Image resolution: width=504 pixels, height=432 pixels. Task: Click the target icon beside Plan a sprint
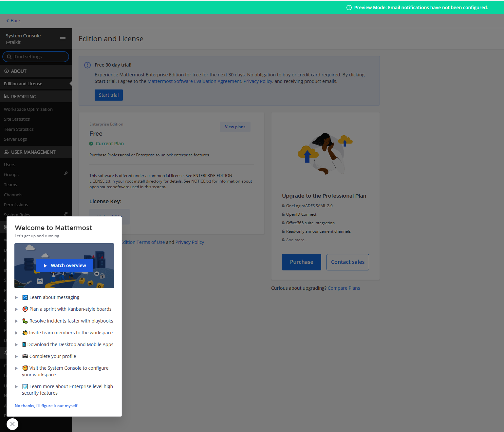point(25,309)
